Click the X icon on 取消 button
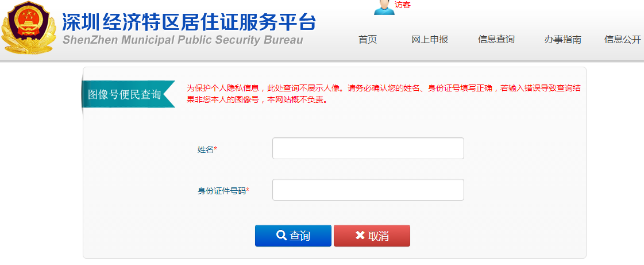The image size is (644, 265). click(x=360, y=236)
